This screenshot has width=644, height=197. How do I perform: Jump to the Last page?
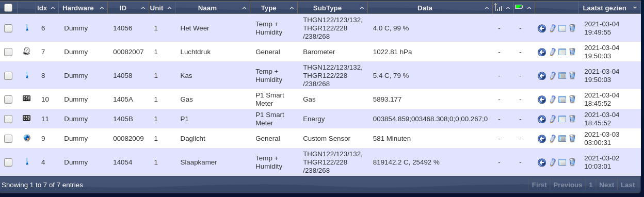coord(627,185)
